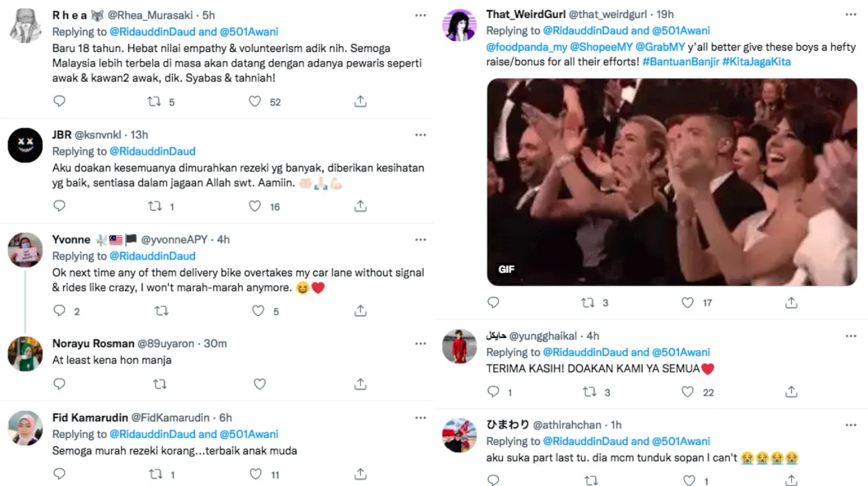Open more options on Rhea's tweet

pyautogui.click(x=420, y=15)
